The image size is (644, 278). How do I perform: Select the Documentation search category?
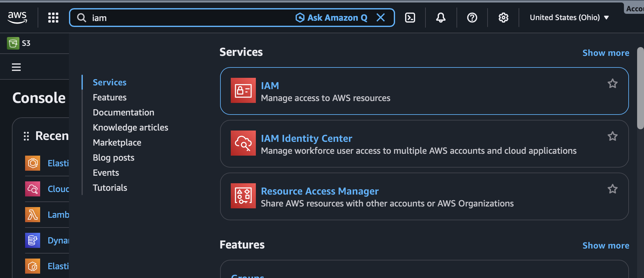click(124, 112)
